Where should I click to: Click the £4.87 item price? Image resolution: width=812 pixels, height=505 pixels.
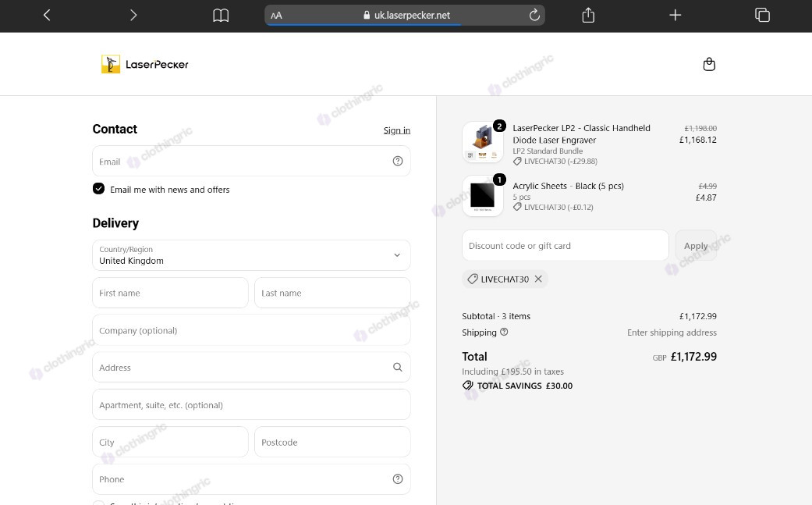click(706, 197)
